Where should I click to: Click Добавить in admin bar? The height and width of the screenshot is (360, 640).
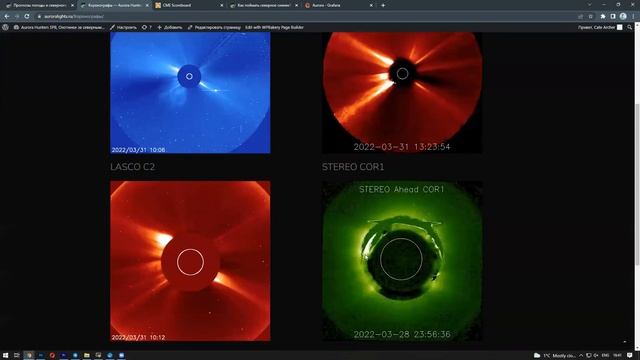170,27
